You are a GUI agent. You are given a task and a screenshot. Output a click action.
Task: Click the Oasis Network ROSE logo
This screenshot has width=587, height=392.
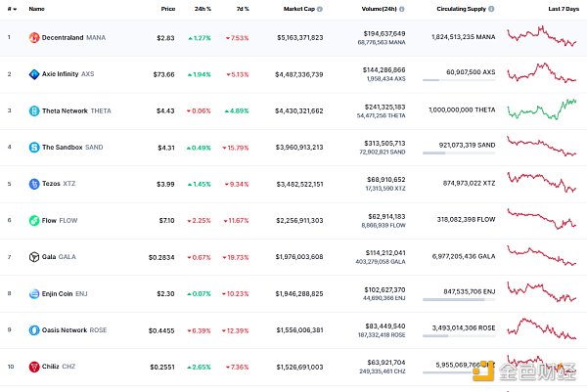(x=33, y=330)
